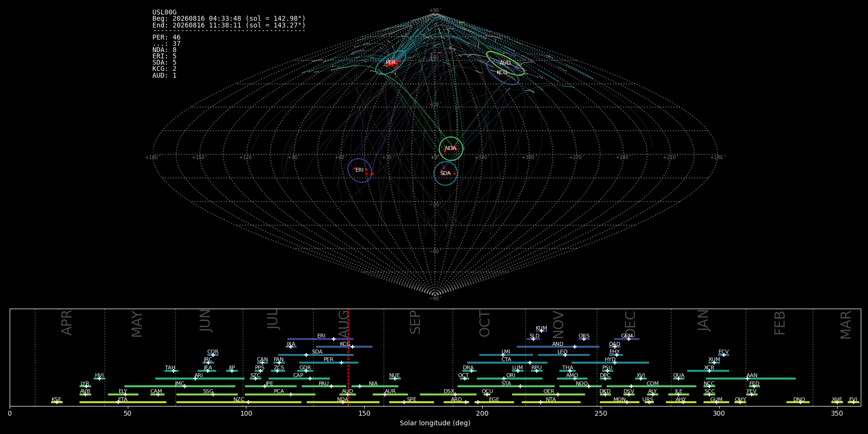Select the NDA radiant circle on the sky map

point(451,149)
